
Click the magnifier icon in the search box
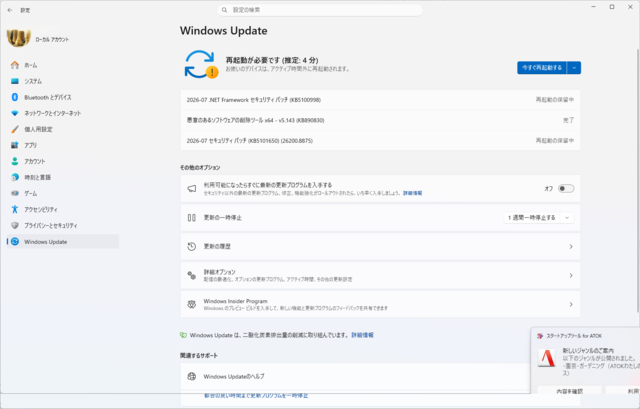[x=224, y=10]
